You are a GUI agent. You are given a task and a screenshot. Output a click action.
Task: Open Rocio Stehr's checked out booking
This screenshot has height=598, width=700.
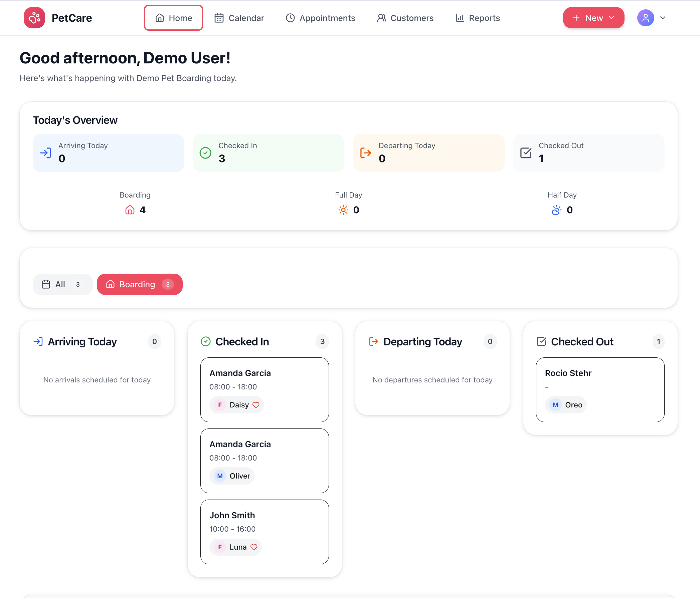[600, 390]
